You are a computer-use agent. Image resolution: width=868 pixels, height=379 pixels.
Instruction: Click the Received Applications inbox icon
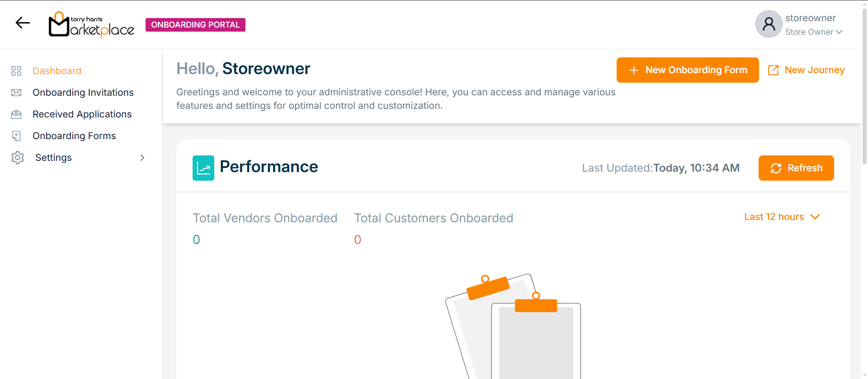pos(16,114)
